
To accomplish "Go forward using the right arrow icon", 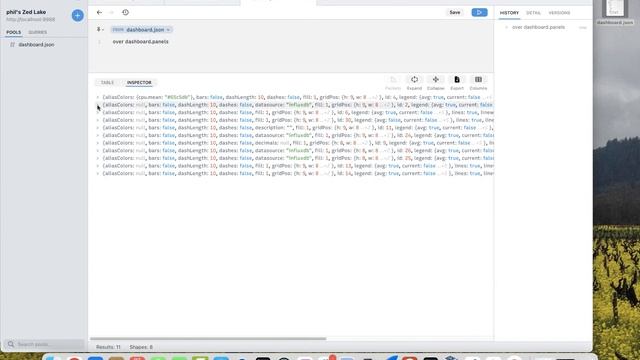I will pyautogui.click(x=111, y=13).
